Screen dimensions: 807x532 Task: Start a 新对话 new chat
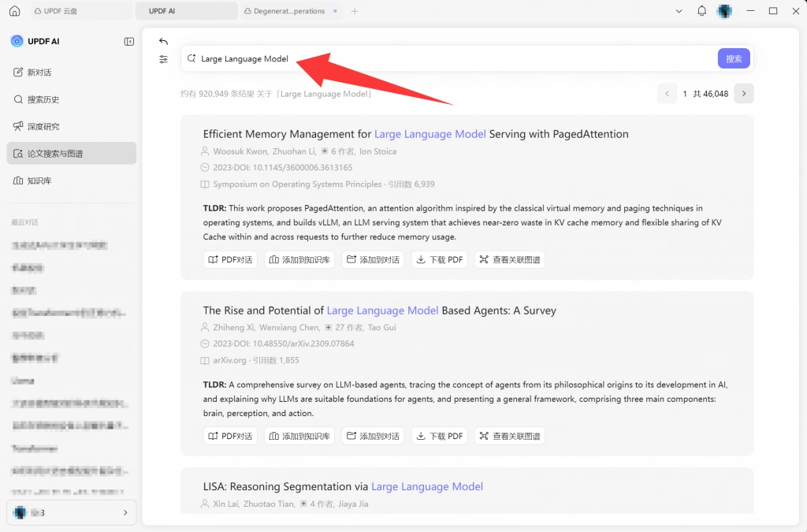pos(72,72)
